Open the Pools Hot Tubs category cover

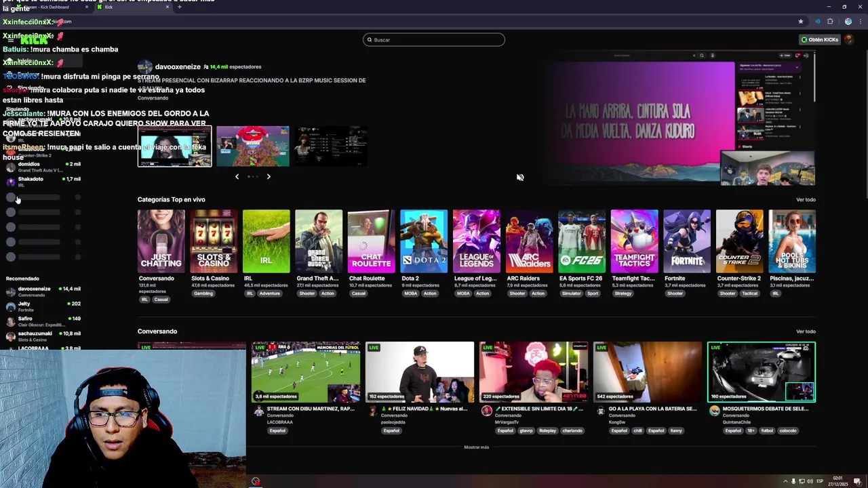click(x=791, y=241)
